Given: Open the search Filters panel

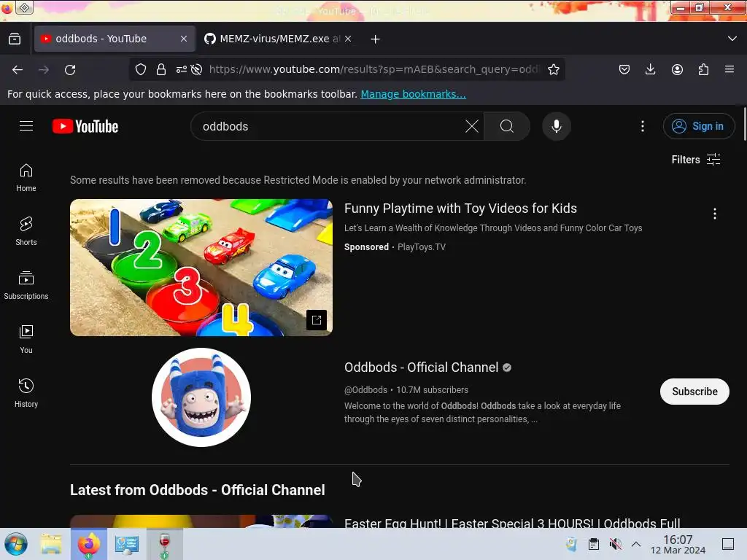Looking at the screenshot, I should [x=696, y=160].
